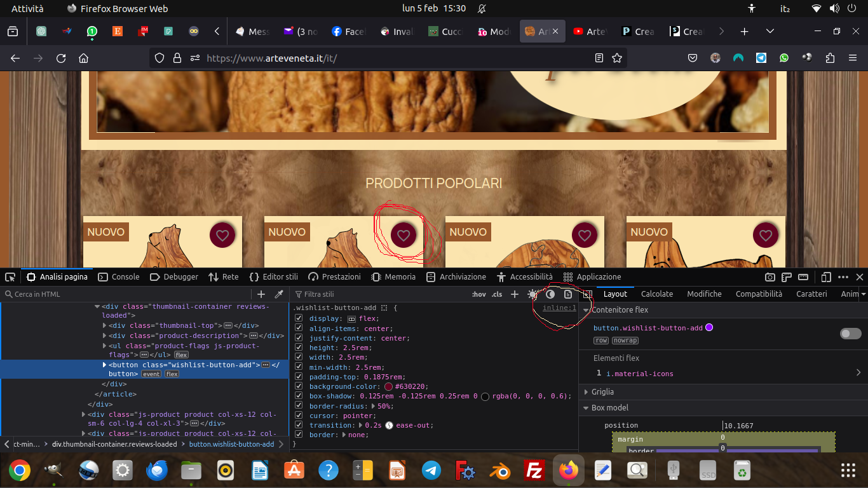Toggle the :hov pseudo-class panel button
868x488 pixels.
pyautogui.click(x=478, y=294)
